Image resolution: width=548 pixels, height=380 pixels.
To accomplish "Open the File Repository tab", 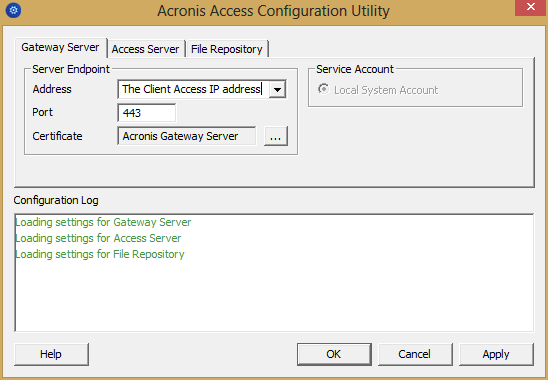I will click(227, 49).
